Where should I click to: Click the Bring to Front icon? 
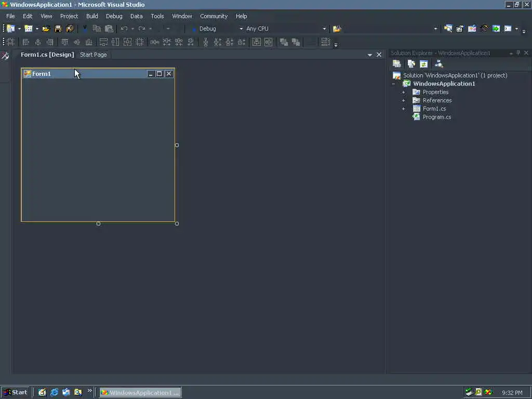(284, 42)
